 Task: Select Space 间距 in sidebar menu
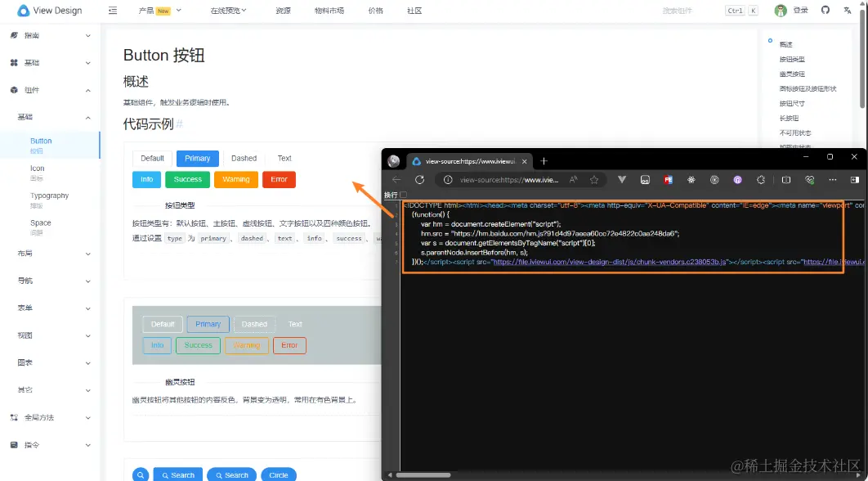point(50,227)
